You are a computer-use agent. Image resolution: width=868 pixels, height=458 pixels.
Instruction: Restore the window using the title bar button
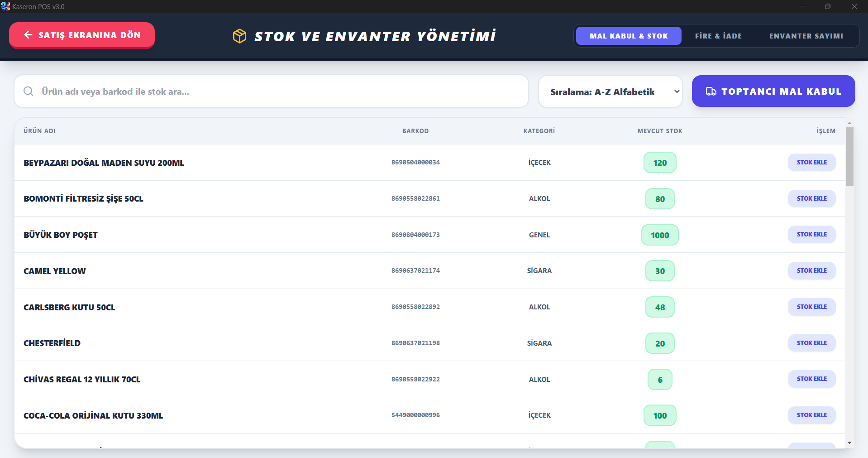click(827, 6)
